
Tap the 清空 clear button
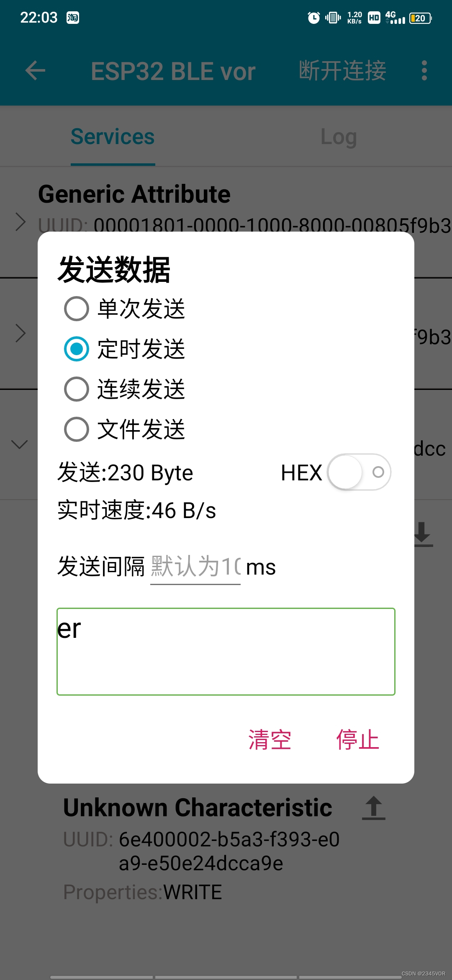270,740
